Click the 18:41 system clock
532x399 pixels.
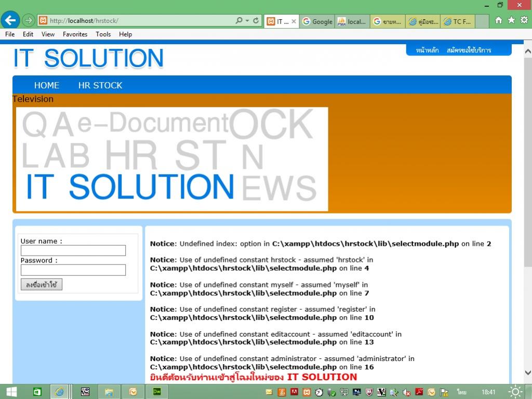click(488, 392)
